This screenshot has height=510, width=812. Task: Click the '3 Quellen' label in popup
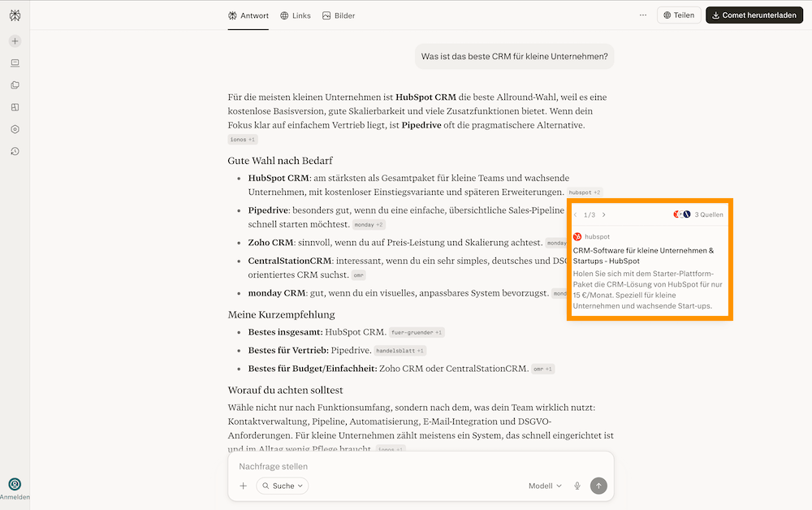(709, 214)
